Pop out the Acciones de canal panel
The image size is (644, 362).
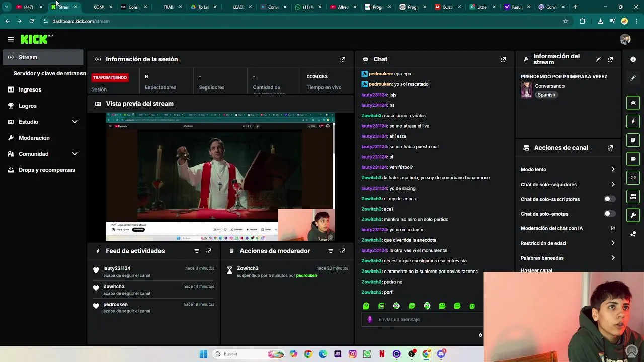point(610,148)
